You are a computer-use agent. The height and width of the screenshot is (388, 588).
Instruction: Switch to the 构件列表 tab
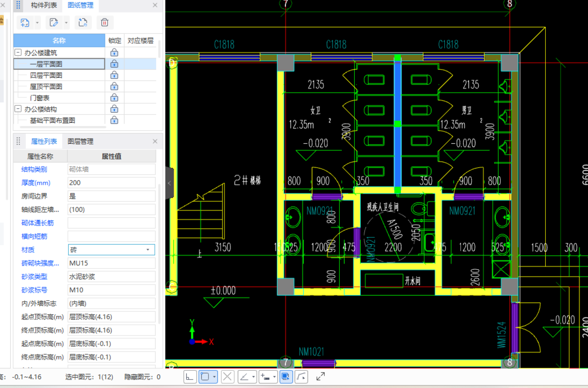[x=44, y=5]
